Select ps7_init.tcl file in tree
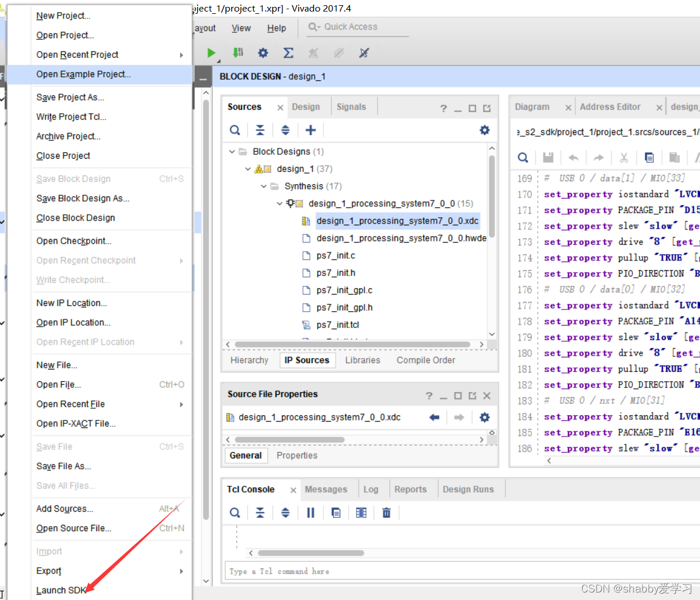700x600 pixels. [x=337, y=325]
